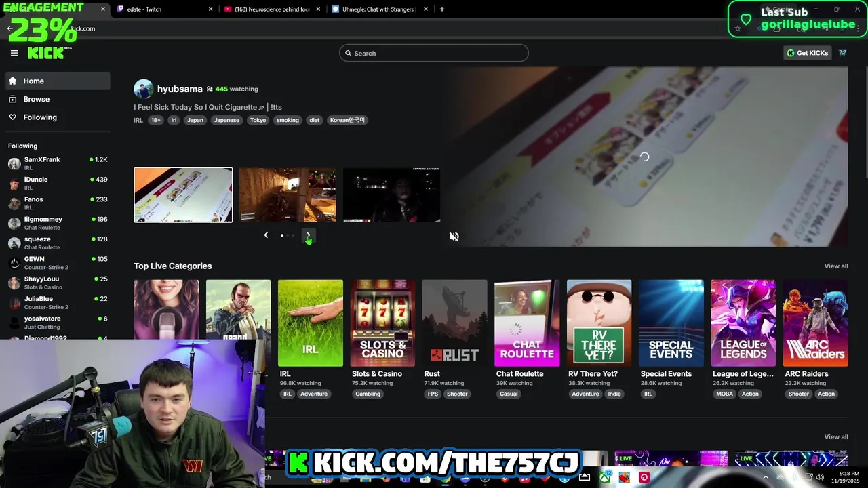
Task: Click yosalvatore's avatar in Following list
Action: tap(14, 323)
